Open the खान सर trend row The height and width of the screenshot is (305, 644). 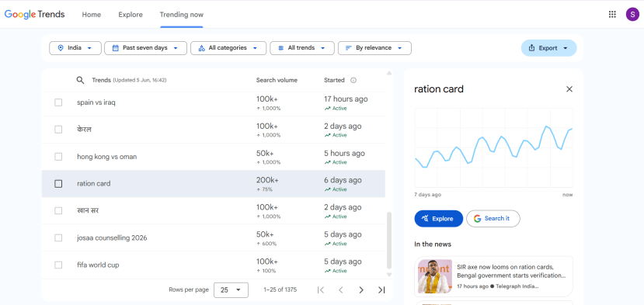pyautogui.click(x=214, y=210)
